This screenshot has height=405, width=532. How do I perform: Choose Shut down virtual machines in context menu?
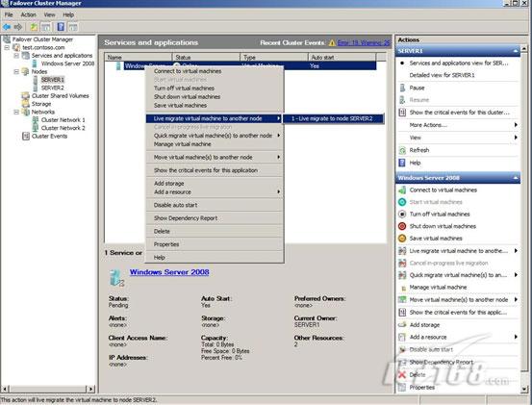tap(215, 97)
